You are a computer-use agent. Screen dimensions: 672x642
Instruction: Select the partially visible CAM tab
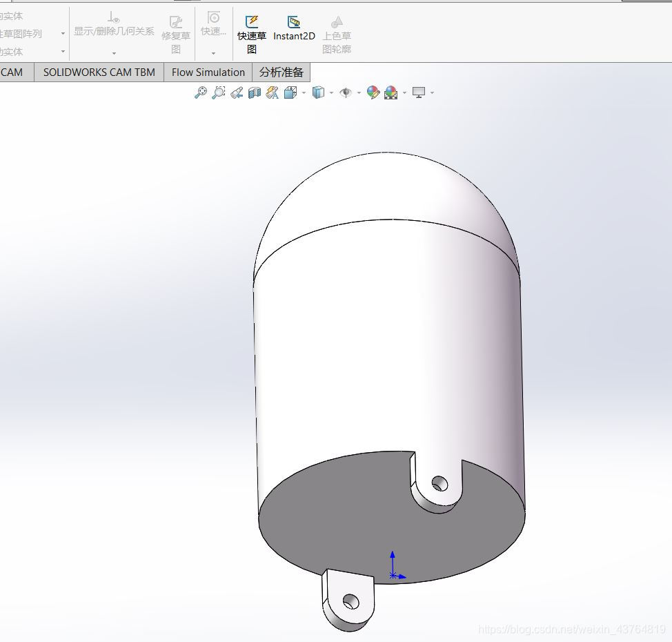pyautogui.click(x=15, y=72)
